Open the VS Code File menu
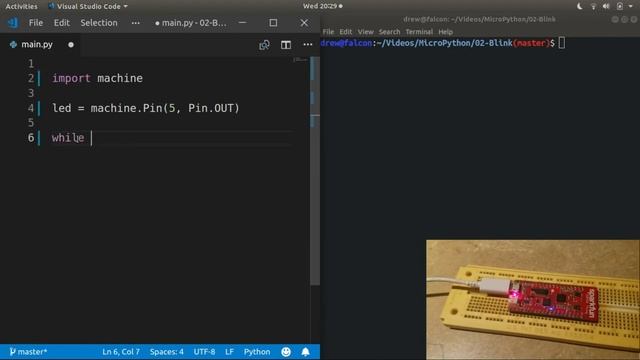The image size is (640, 360). [36, 23]
